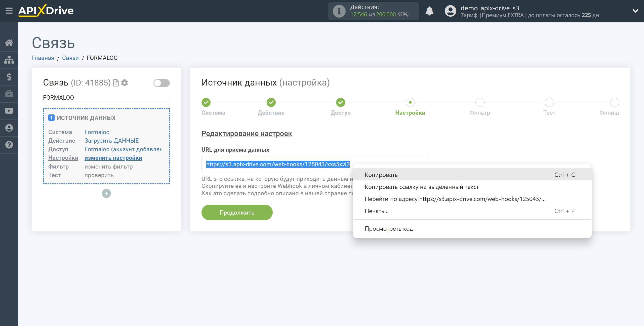Click the FORMALOO breadcrumb text
644x326 pixels.
[x=102, y=58]
